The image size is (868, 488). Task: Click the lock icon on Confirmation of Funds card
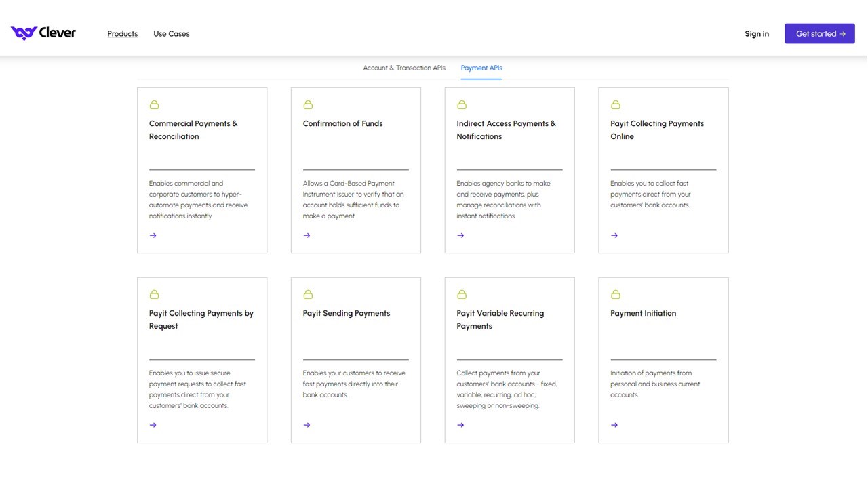308,104
